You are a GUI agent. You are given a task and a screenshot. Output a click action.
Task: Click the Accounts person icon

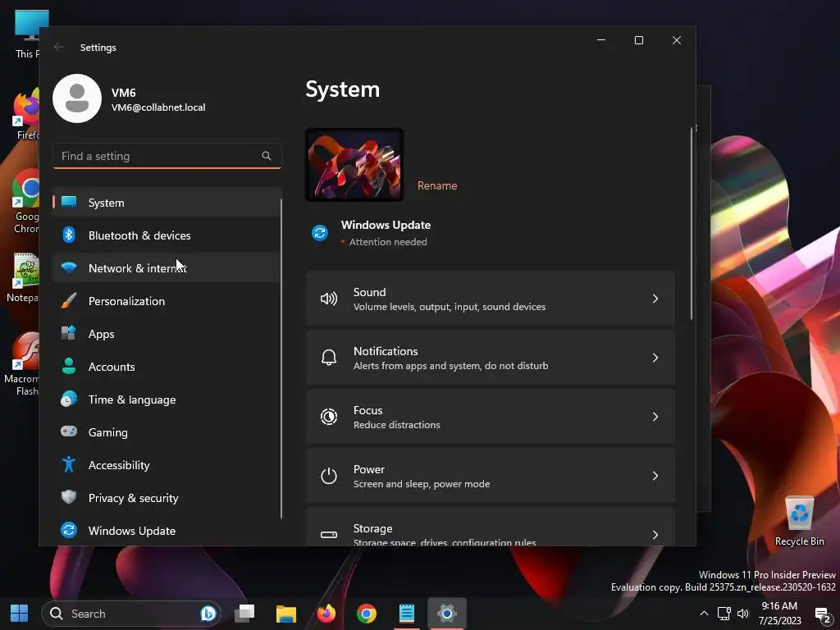pos(69,366)
